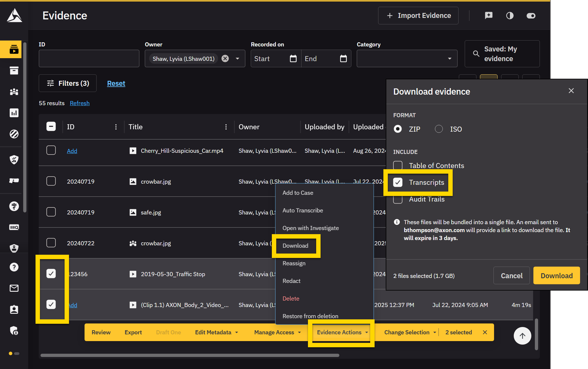Open the help question mark icon

(x=14, y=267)
